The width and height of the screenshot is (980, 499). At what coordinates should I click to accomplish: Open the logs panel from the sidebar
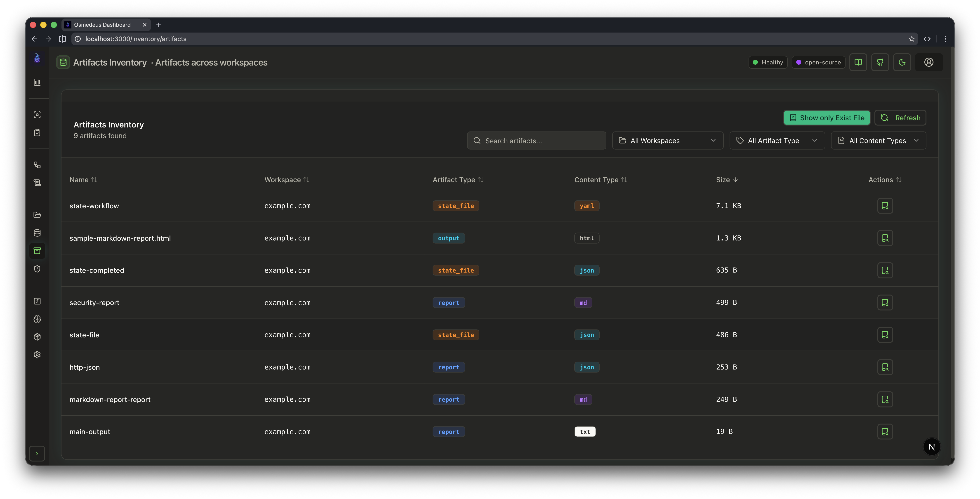coord(37,183)
